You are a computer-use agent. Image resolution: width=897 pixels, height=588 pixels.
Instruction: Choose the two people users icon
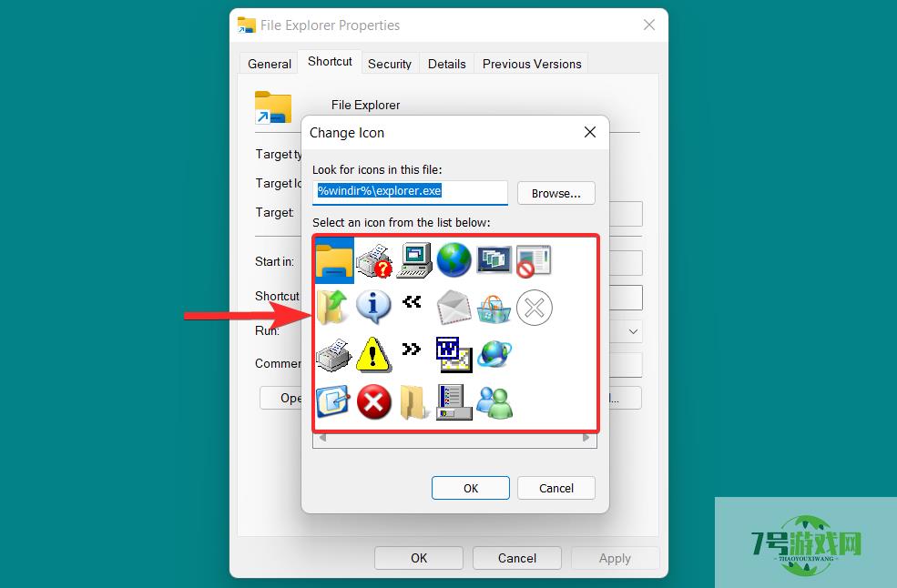pos(494,402)
